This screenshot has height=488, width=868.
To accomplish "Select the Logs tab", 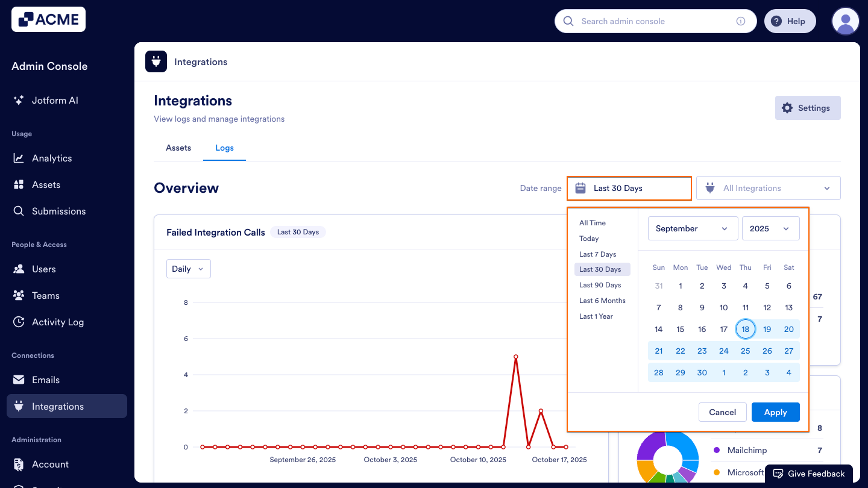I will click(224, 148).
